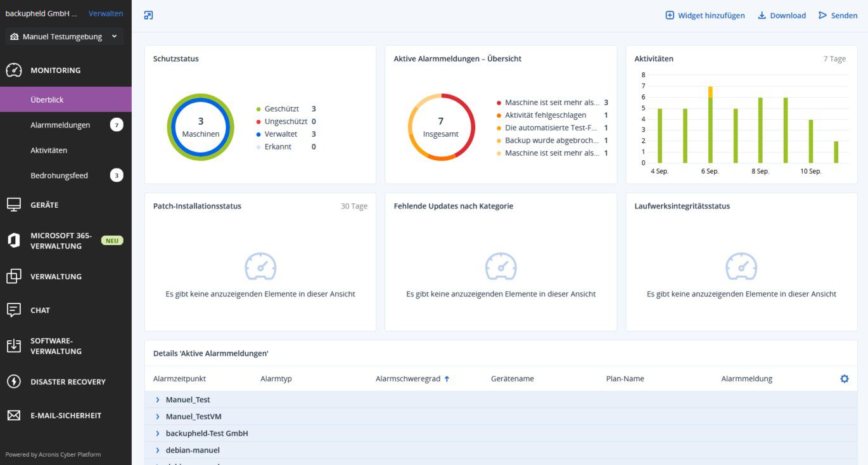Click the Software-Verwaltung download icon

14,346
